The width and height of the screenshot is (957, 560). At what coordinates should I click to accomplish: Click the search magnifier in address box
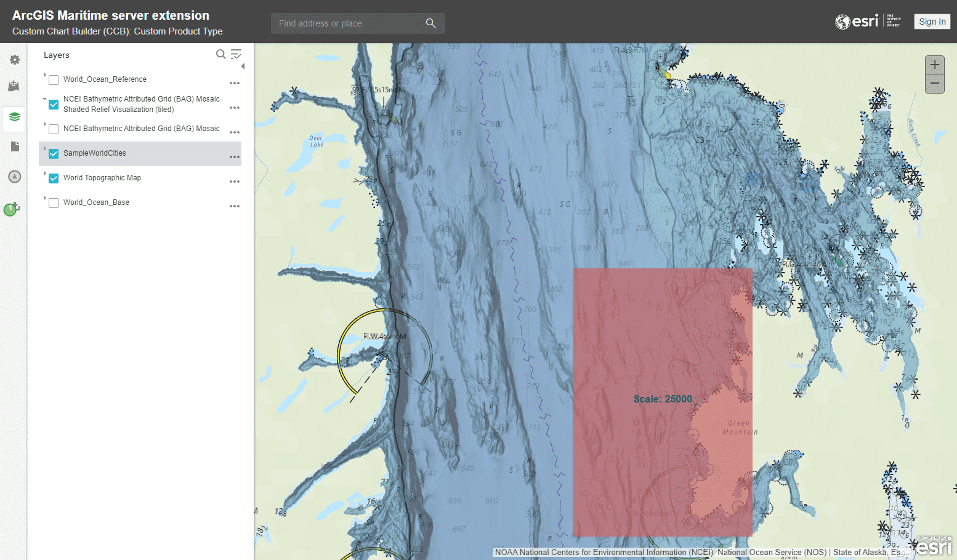pos(430,23)
